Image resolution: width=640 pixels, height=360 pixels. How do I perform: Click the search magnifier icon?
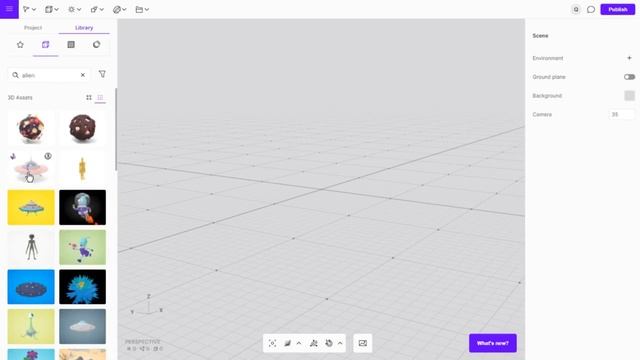point(16,75)
